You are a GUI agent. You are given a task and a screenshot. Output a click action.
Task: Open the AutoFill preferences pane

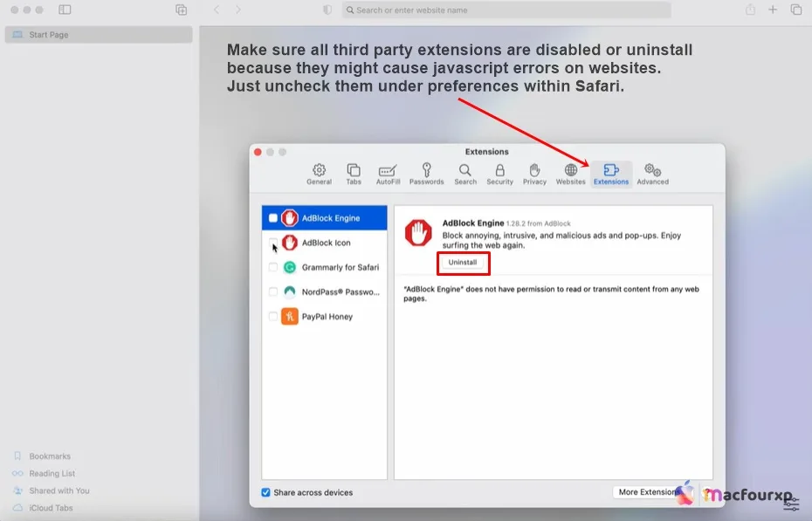(388, 175)
